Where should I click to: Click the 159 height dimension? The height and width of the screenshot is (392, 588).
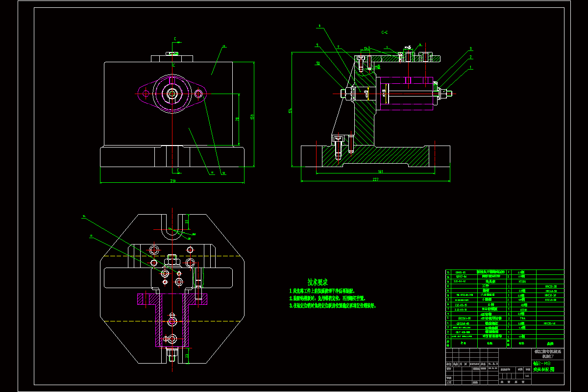click(x=253, y=117)
